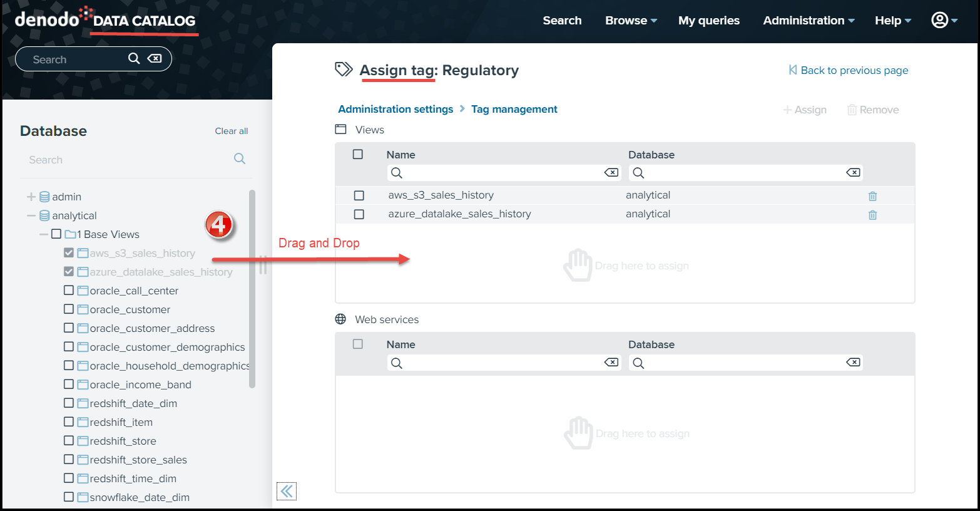Screen dimensions: 980x511
Task: Uncheck the aws_s3_sales_history tree checkbox
Action: (x=69, y=252)
